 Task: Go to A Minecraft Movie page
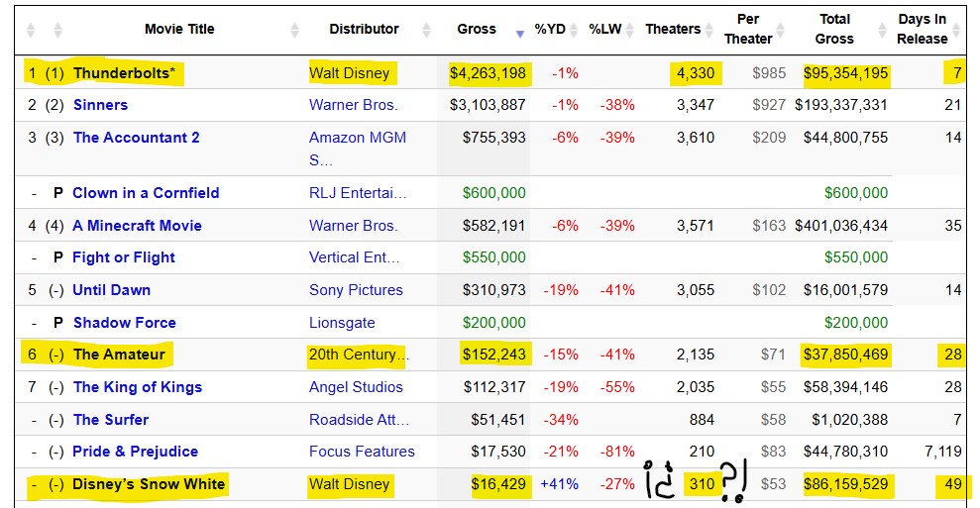click(137, 226)
